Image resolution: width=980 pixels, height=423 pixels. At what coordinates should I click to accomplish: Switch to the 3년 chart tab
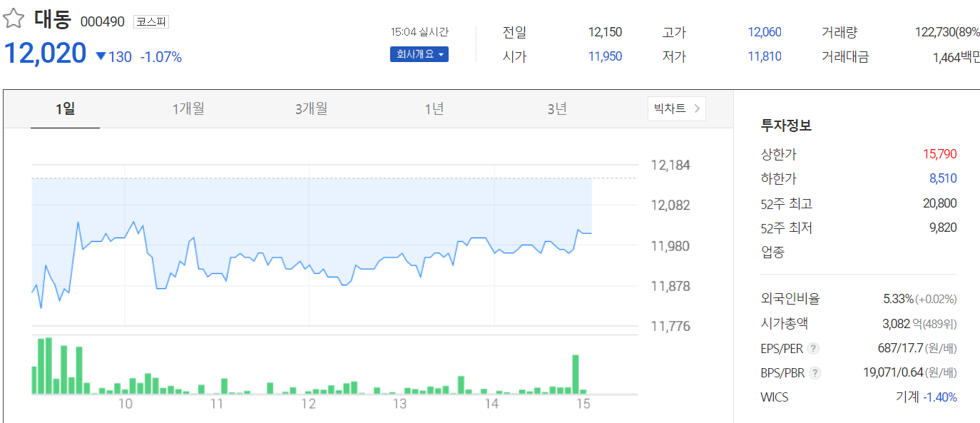[x=557, y=108]
